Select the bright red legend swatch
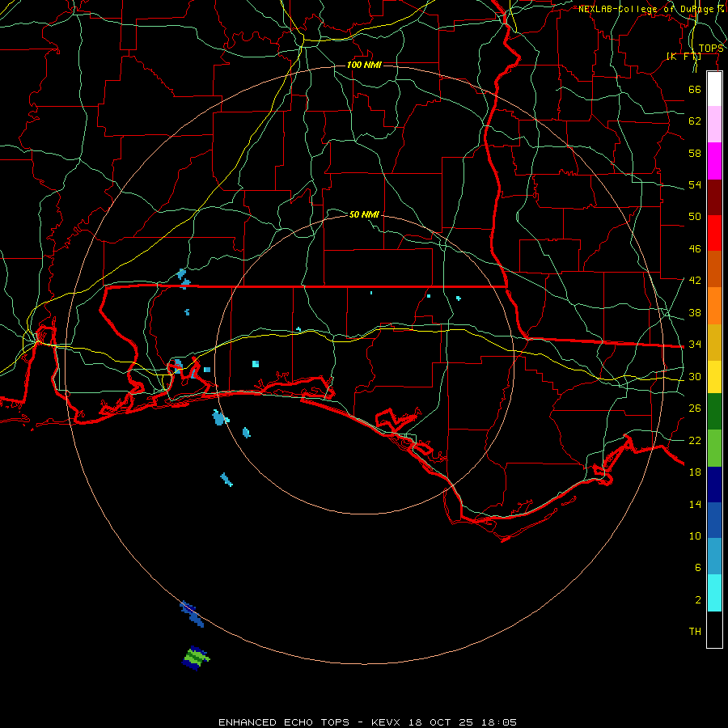728x728 pixels. 714,233
